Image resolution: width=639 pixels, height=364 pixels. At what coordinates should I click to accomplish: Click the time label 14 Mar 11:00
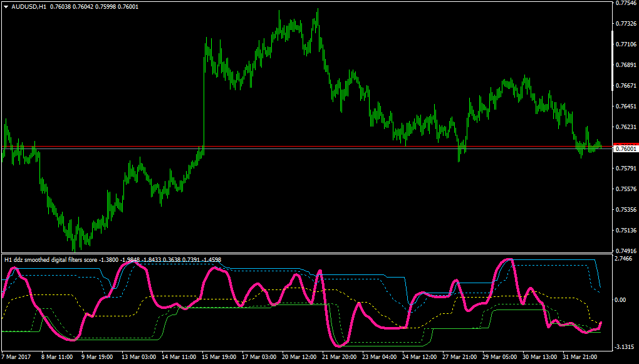tap(178, 356)
